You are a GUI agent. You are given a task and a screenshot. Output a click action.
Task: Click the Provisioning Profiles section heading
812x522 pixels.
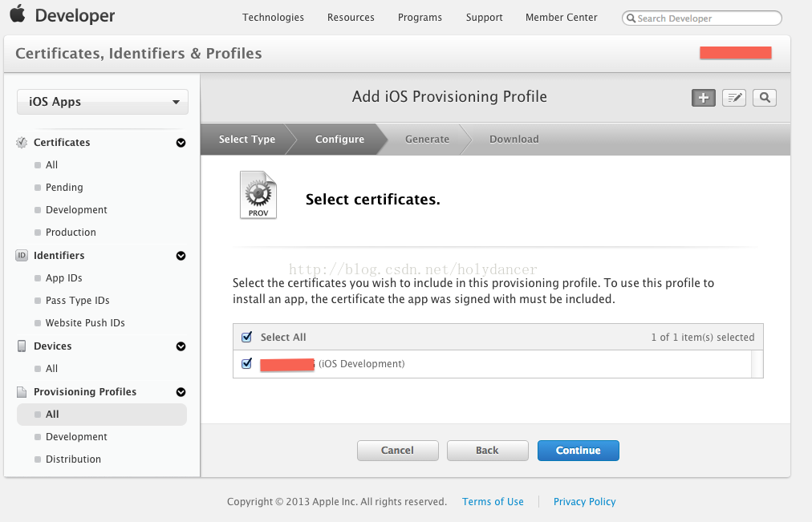tap(85, 391)
